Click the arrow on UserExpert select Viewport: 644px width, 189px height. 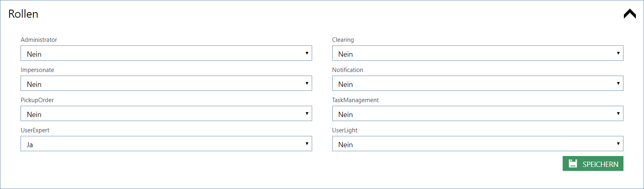point(306,144)
